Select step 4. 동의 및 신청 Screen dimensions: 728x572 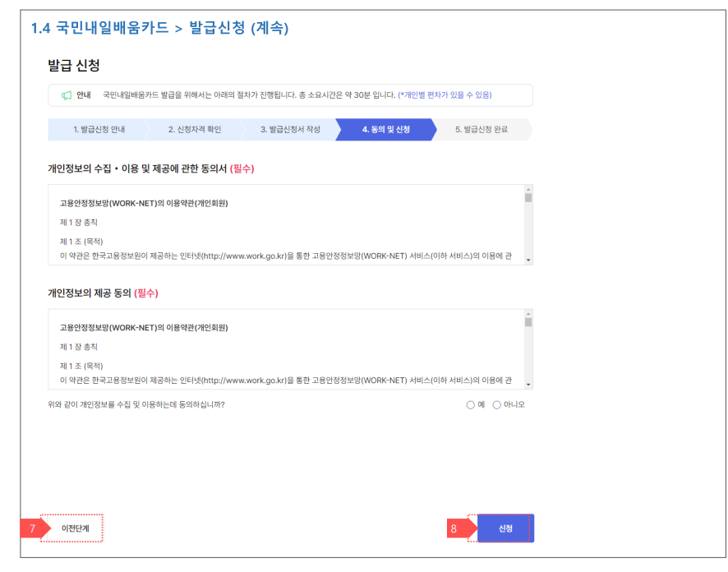(386, 130)
